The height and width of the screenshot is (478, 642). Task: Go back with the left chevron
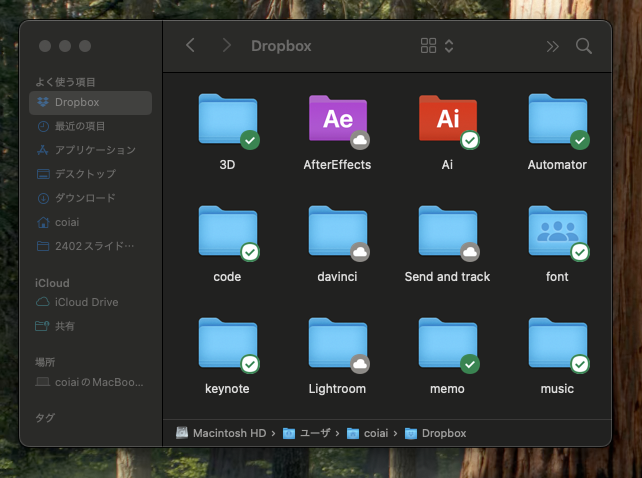[190, 45]
